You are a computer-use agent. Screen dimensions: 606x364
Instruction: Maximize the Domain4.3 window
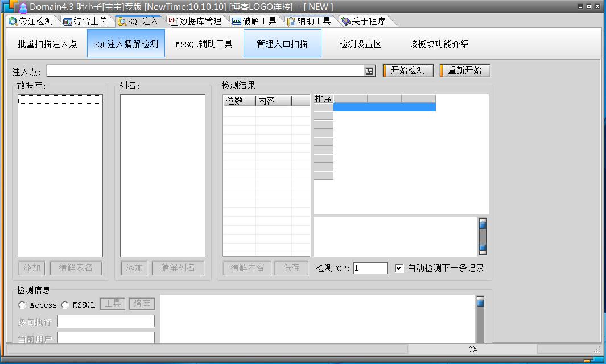pyautogui.click(x=589, y=6)
